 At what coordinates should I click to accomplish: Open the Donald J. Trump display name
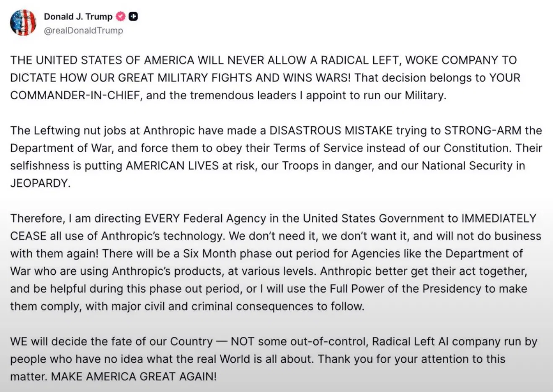(x=78, y=17)
